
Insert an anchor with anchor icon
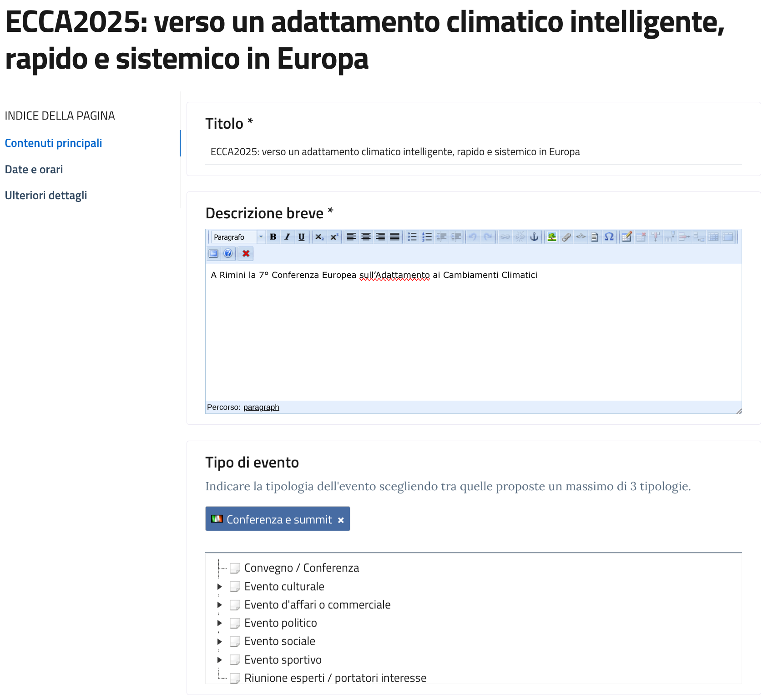point(534,237)
